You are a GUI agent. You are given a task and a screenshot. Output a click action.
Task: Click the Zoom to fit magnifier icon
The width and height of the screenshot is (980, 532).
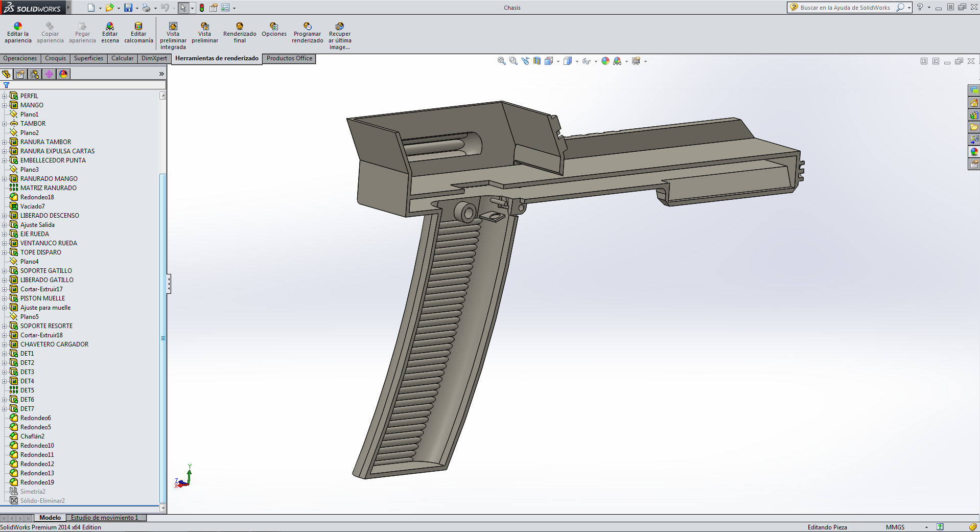click(501, 61)
